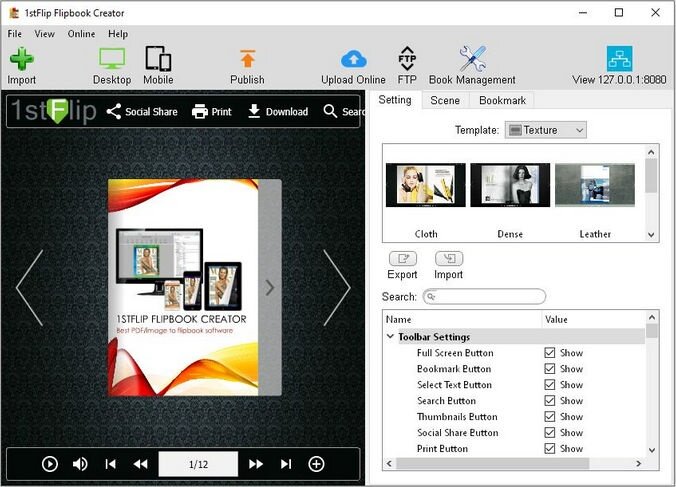Image resolution: width=676 pixels, height=487 pixels.
Task: Click settings horizontal scroll-right arrow
Action: [639, 463]
